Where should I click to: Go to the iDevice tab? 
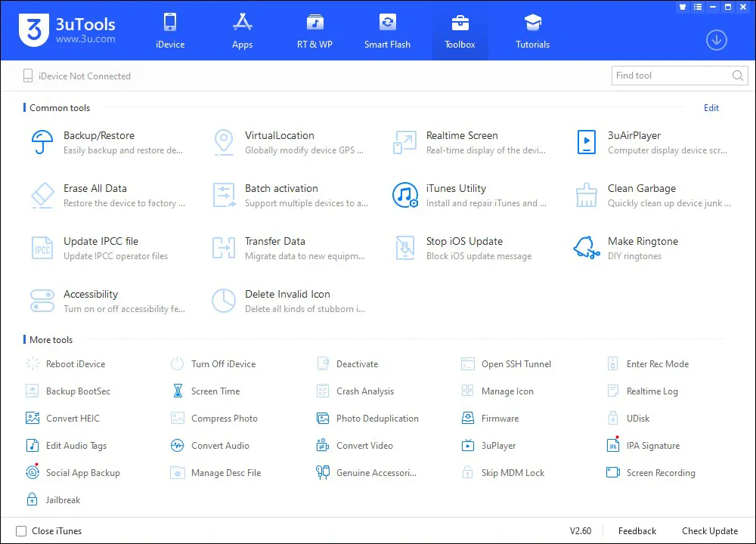pos(170,31)
